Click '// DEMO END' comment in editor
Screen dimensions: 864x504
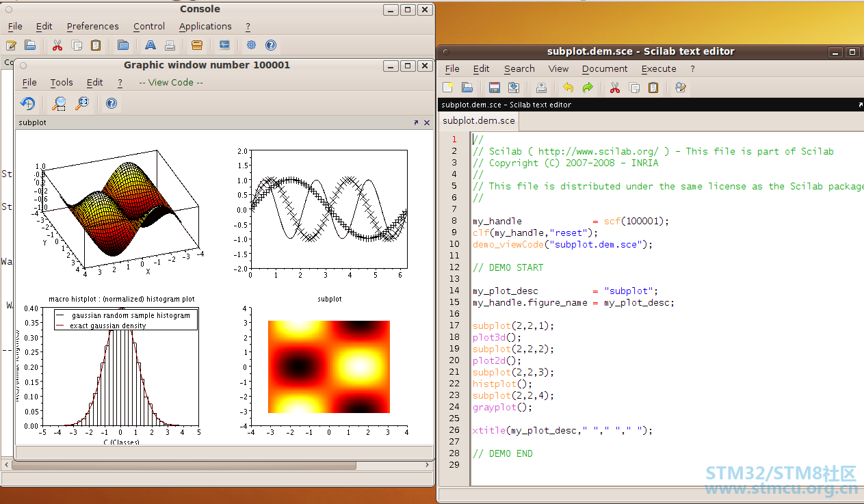tap(502, 453)
